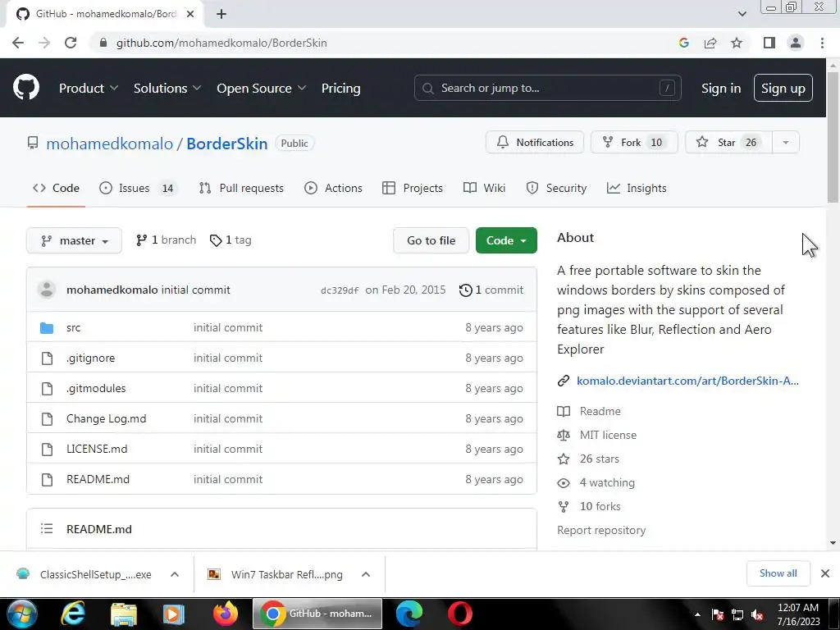This screenshot has width=840, height=630.
Task: Click the browser address bar URL
Action: click(221, 43)
